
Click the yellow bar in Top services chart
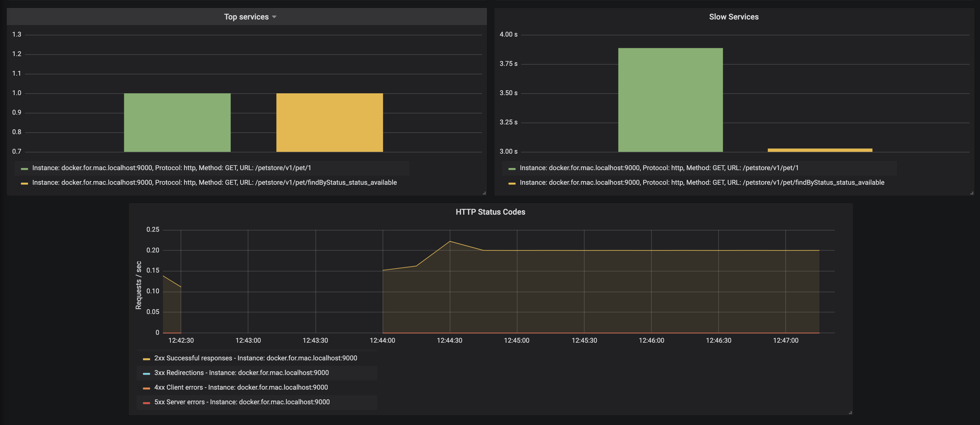(x=330, y=122)
